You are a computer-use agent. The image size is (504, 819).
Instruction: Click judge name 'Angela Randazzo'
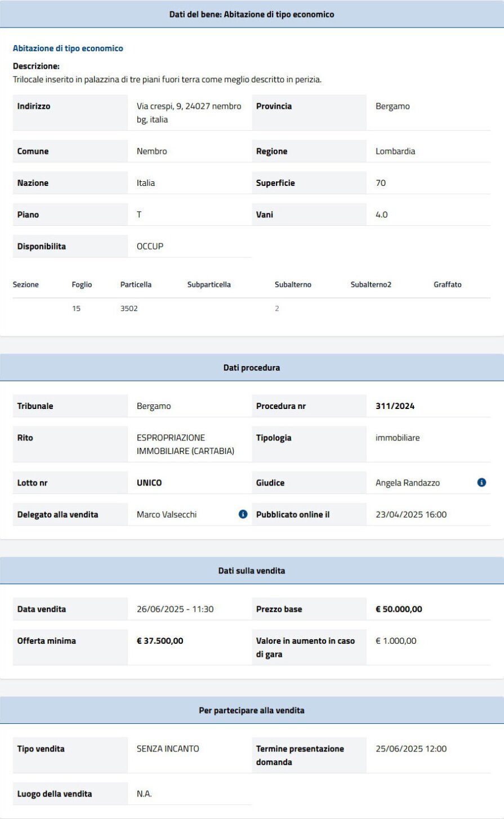coord(408,483)
